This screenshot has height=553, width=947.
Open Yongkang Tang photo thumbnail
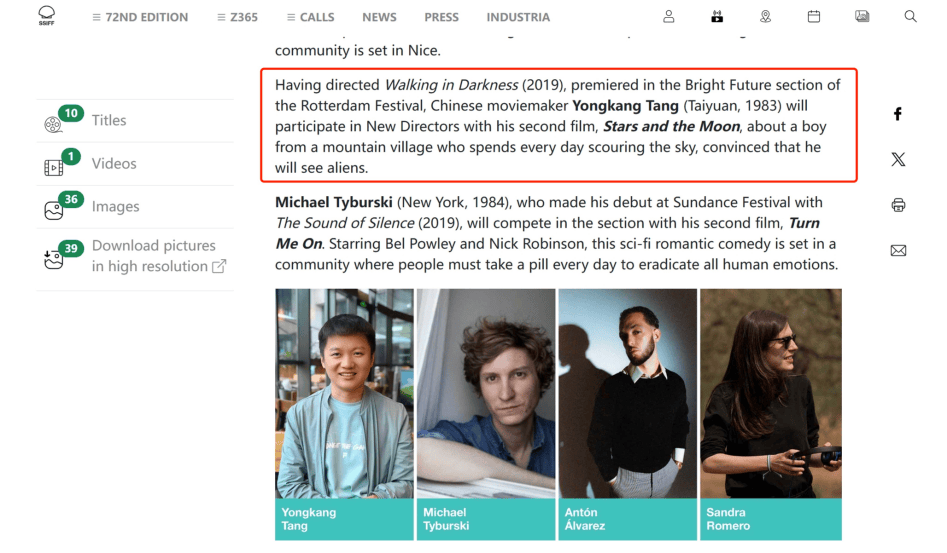pyautogui.click(x=344, y=394)
